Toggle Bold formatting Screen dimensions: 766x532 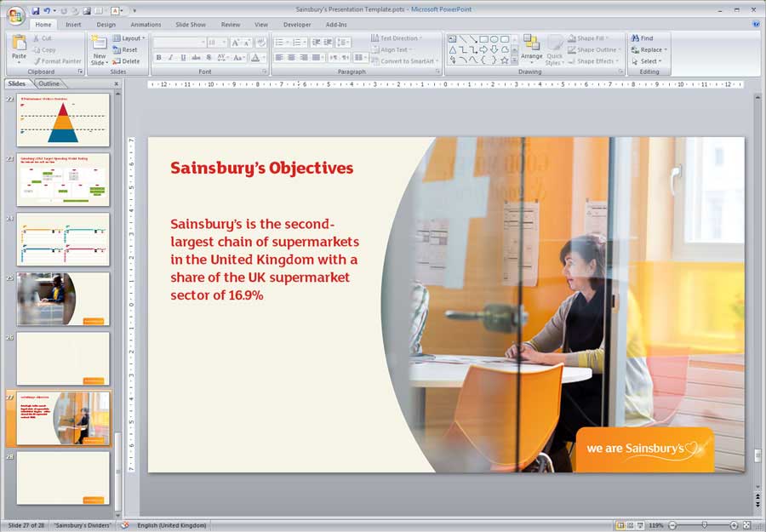[x=158, y=58]
